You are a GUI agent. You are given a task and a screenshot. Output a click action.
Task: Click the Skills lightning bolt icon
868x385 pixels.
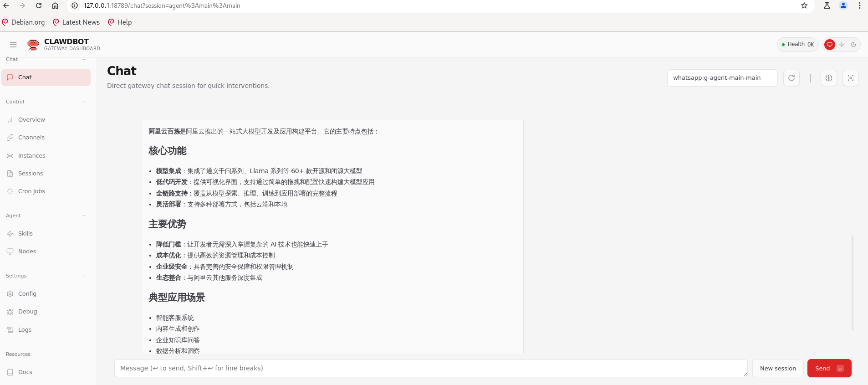(10, 234)
